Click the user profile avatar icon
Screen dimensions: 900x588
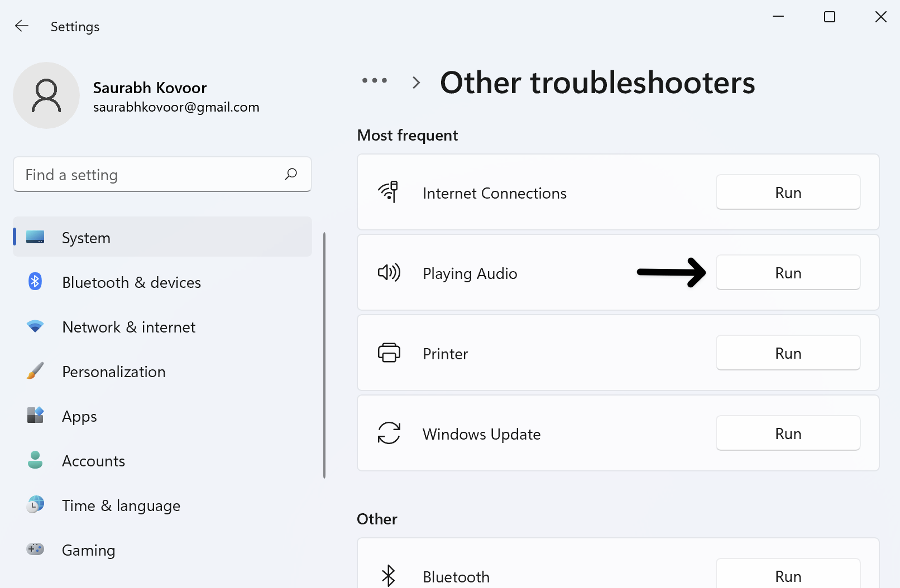coord(46,95)
